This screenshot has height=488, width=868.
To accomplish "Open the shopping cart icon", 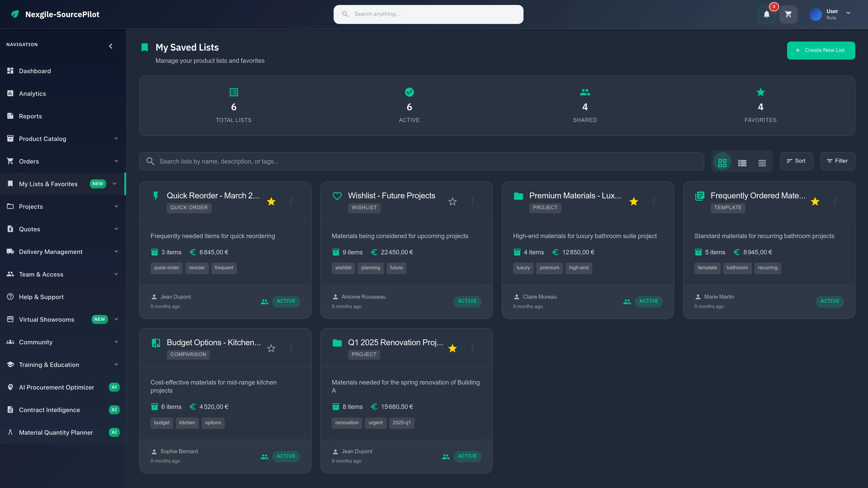I will tap(788, 14).
